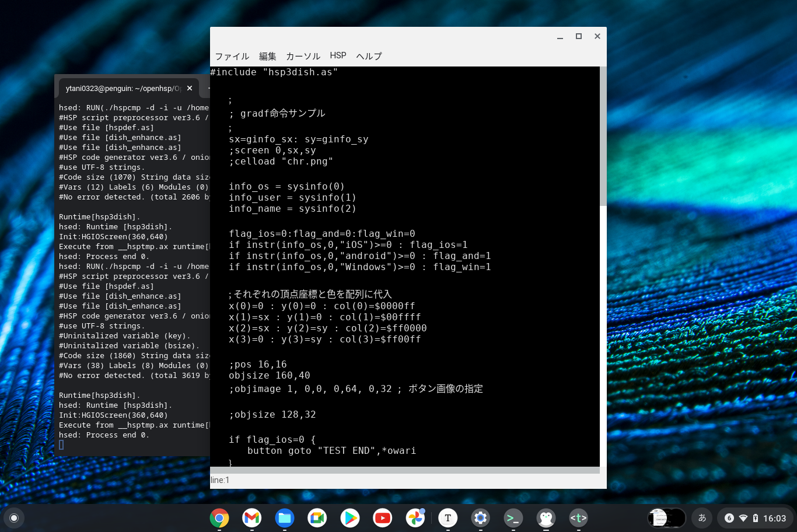797x532 pixels.
Task: Open the Wi-Fi status icon
Action: click(x=743, y=518)
